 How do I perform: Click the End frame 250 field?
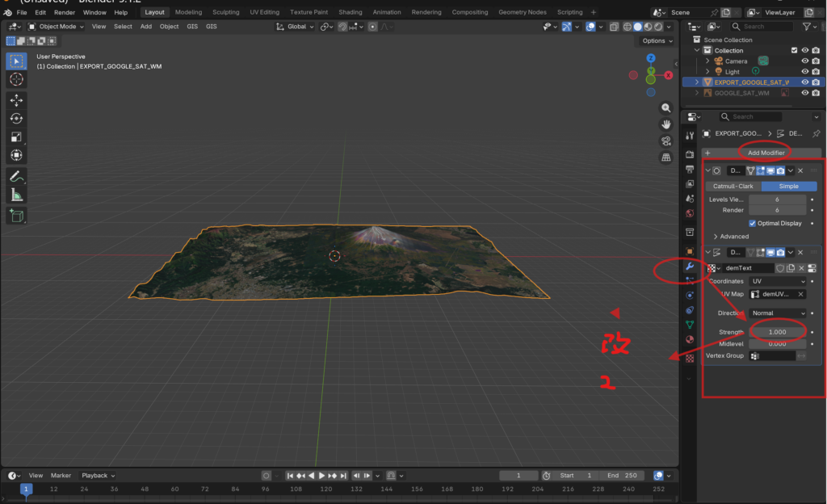[x=622, y=476]
